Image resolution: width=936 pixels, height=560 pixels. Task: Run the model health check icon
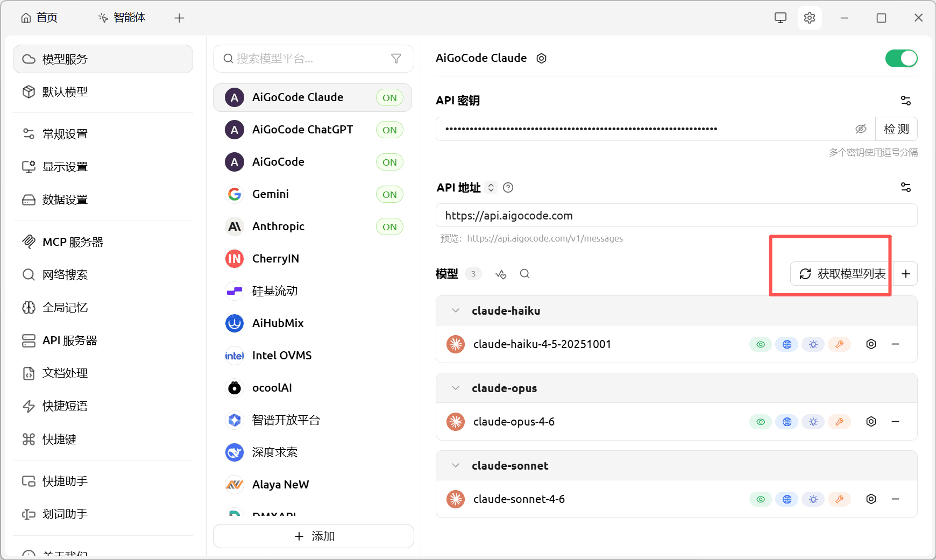pos(501,274)
